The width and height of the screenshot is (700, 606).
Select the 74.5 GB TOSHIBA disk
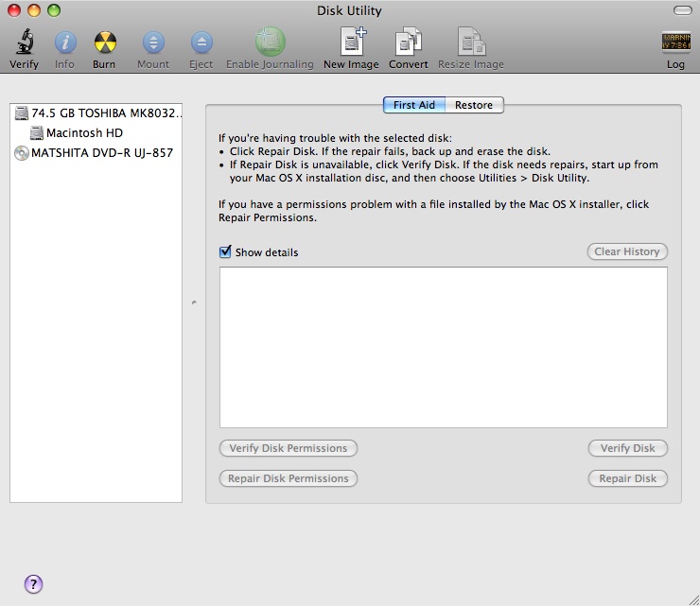point(96,113)
